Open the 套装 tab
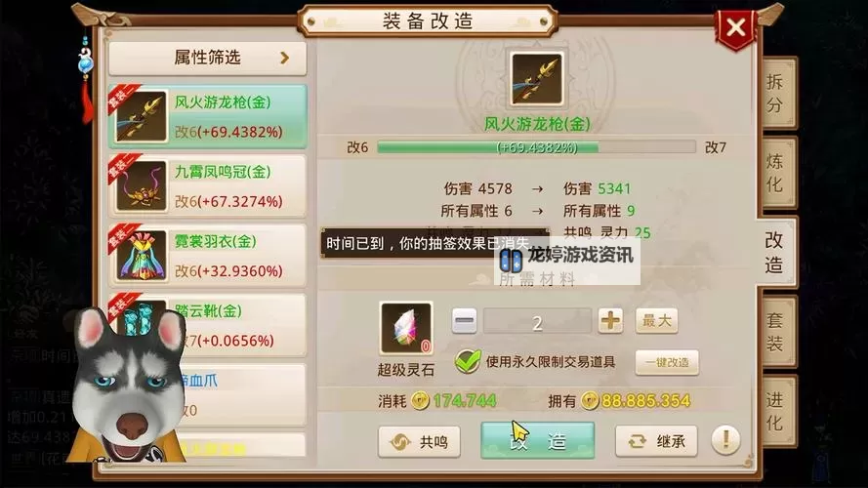Viewport: 868px width, 488px height. tap(776, 332)
